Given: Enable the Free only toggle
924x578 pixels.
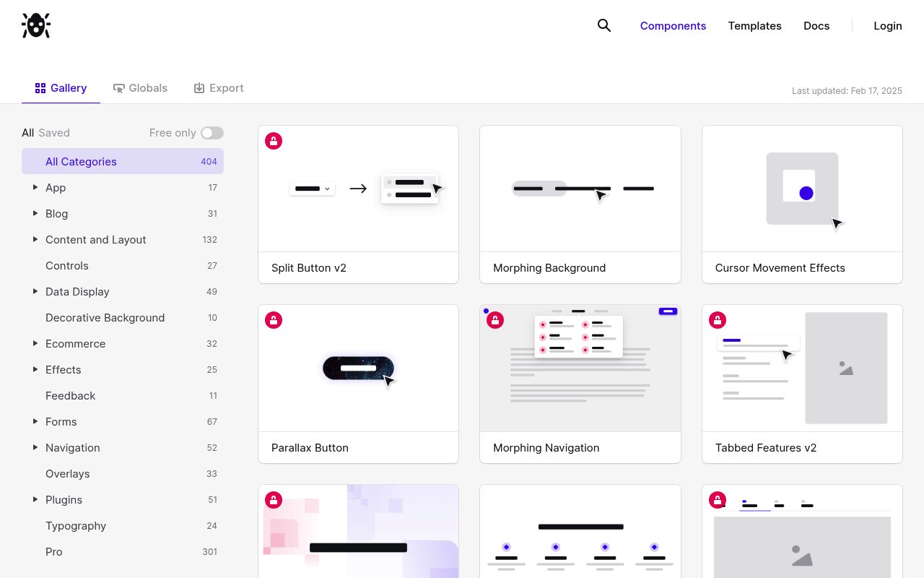Looking at the screenshot, I should pos(212,133).
